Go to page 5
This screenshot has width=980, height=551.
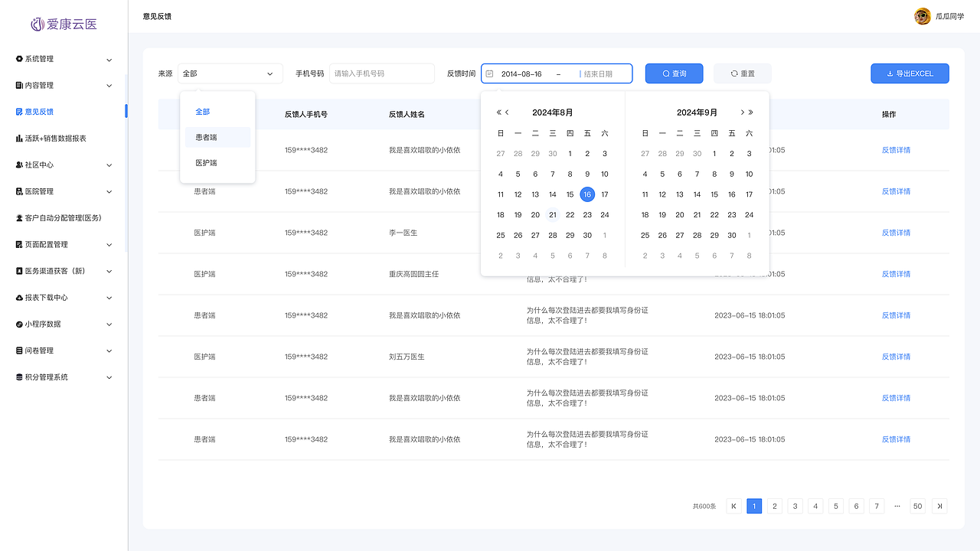(x=836, y=506)
